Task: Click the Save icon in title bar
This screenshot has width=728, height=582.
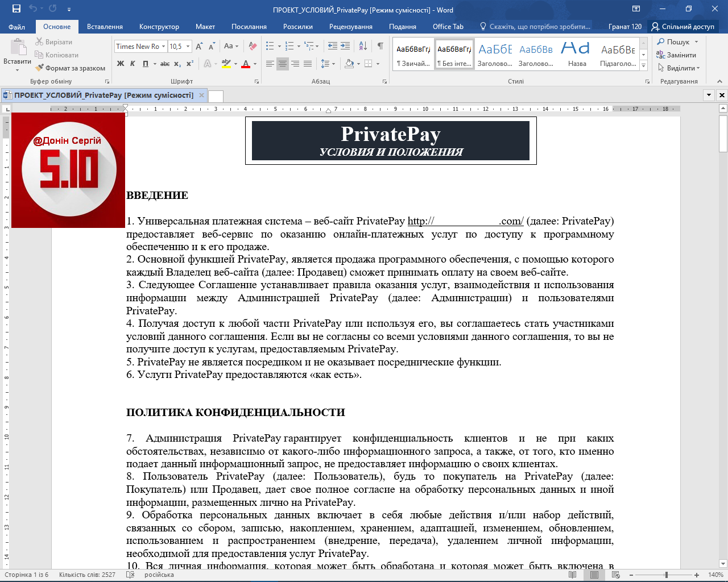Action: (16, 9)
